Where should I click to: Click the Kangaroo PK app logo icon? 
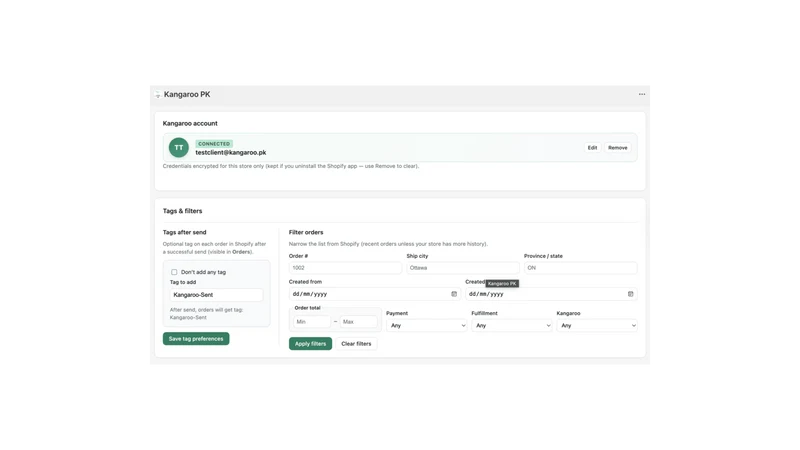point(158,94)
